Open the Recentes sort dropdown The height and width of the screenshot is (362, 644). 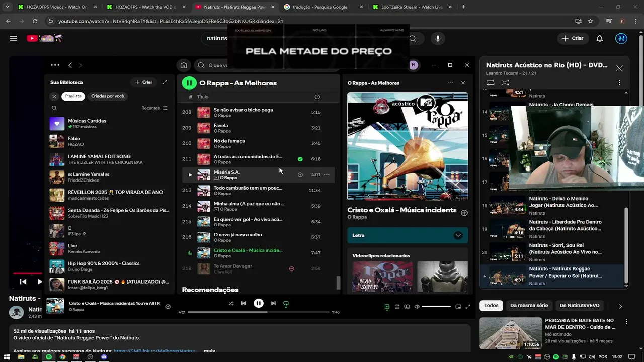pyautogui.click(x=154, y=108)
